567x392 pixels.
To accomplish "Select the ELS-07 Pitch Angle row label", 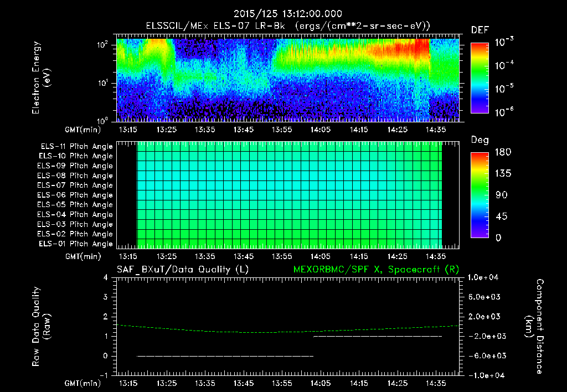I will [75, 185].
